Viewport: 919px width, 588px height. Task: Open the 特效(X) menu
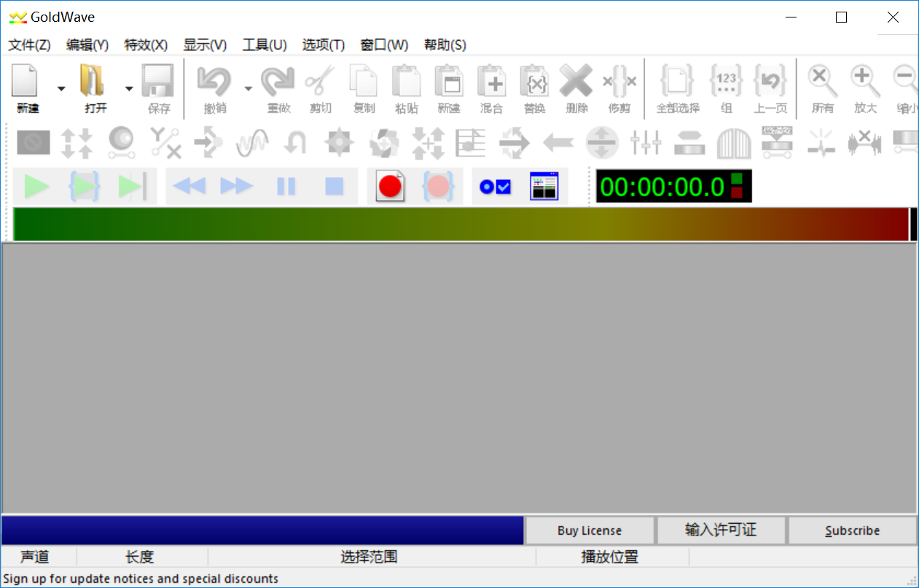click(x=146, y=44)
